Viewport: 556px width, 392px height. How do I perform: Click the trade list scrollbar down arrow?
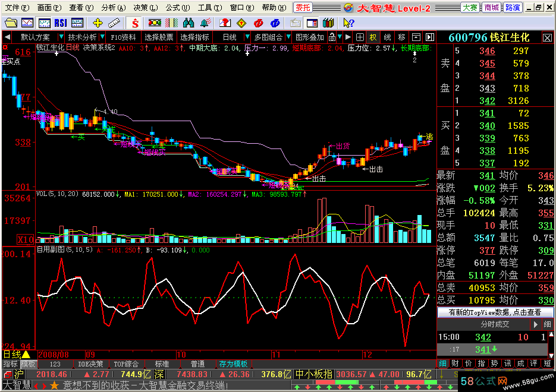click(551, 355)
